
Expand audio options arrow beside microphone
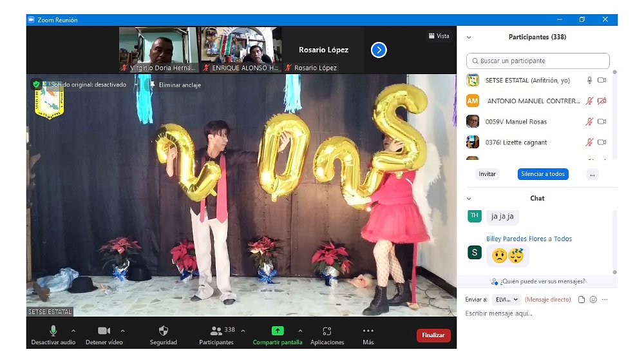[x=73, y=331]
